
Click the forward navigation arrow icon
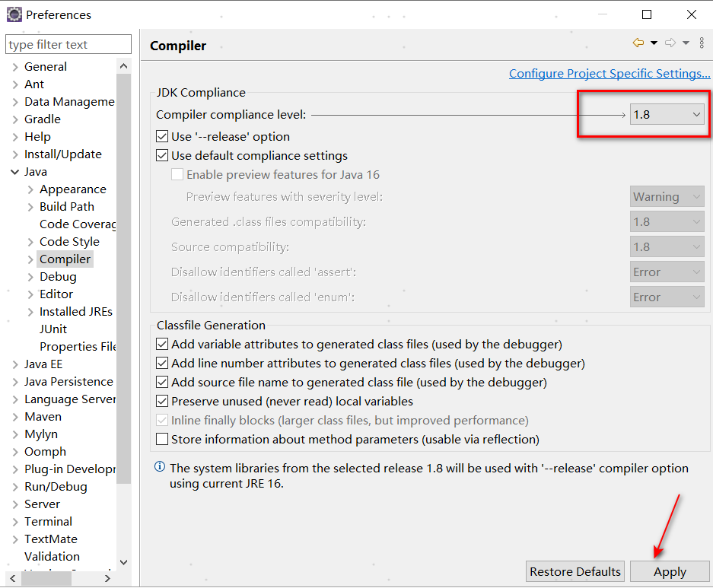(x=670, y=43)
